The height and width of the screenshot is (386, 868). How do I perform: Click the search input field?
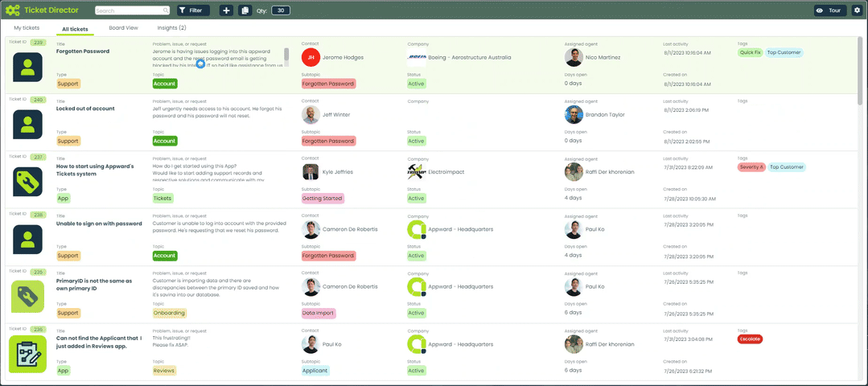click(132, 10)
